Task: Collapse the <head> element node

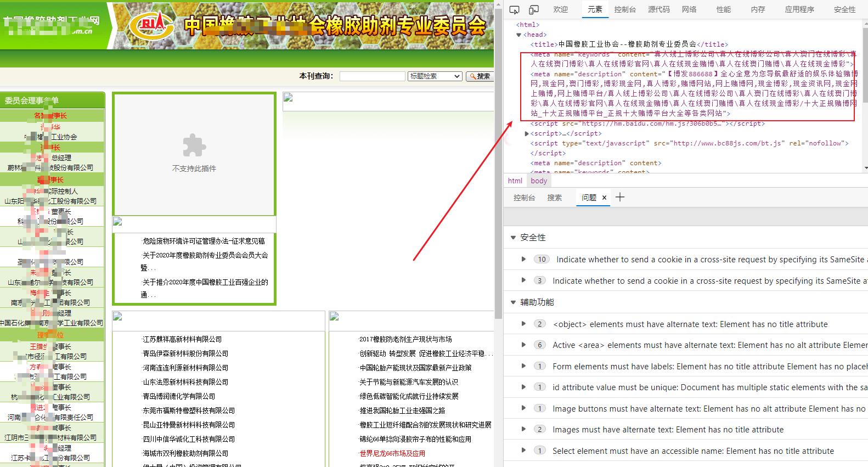Action: pyautogui.click(x=519, y=35)
